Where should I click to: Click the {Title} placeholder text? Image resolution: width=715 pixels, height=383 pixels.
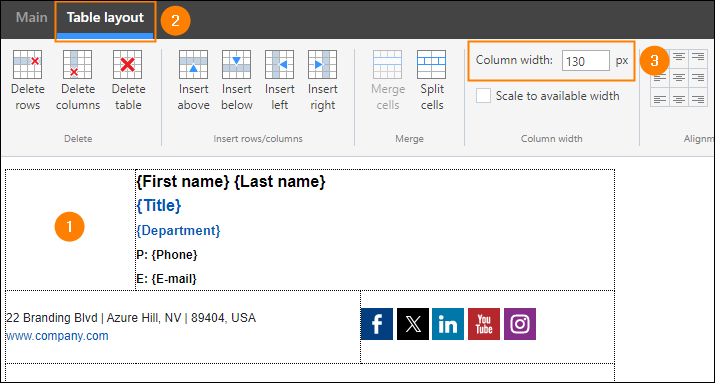(159, 206)
